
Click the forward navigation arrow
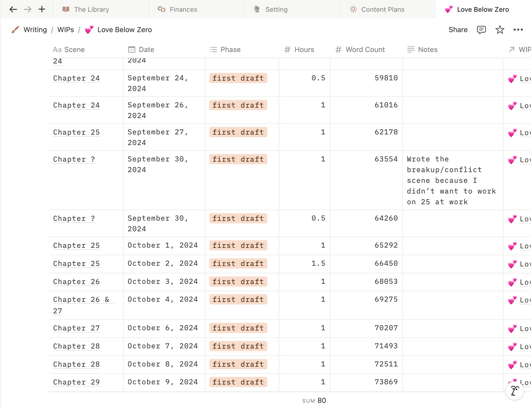tap(28, 9)
